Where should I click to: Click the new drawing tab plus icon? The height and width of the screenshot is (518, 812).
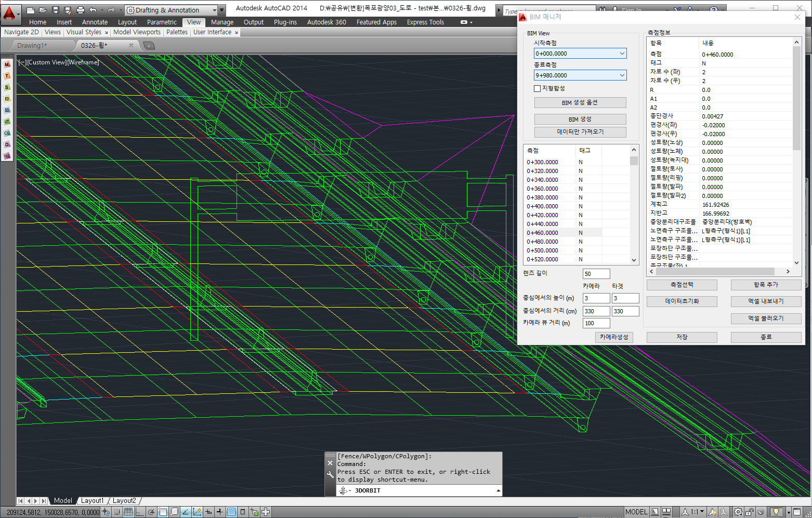[149, 46]
